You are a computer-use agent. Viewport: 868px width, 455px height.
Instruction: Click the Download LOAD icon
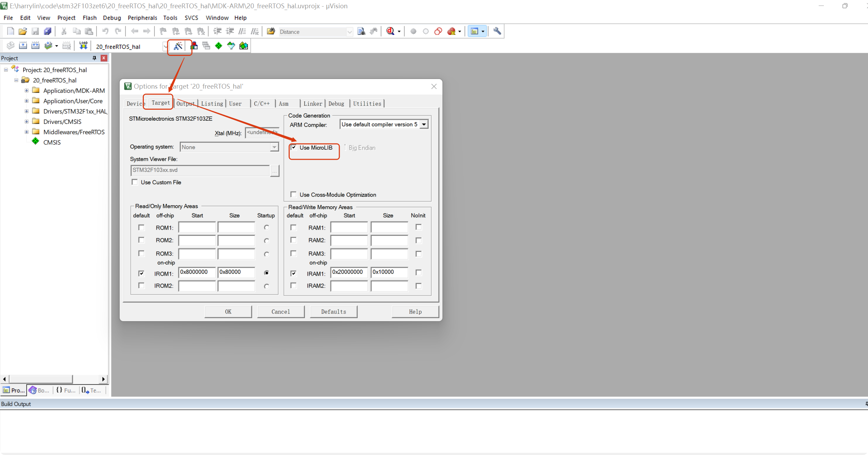coord(83,46)
